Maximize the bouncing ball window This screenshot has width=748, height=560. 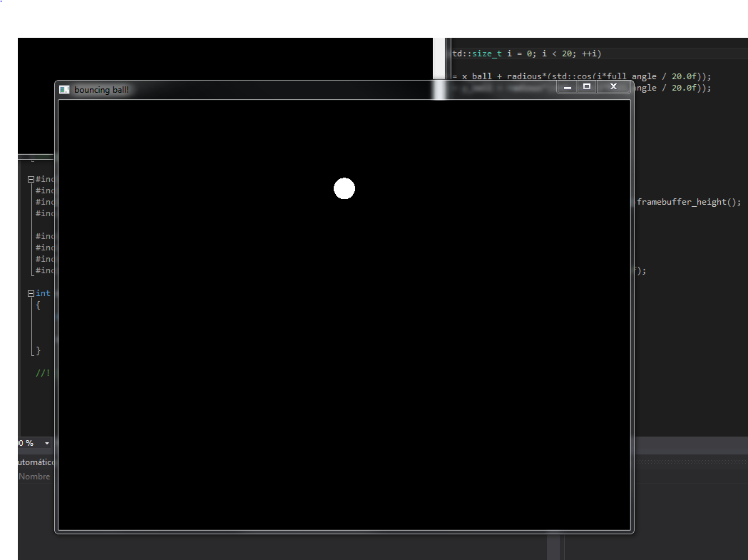click(587, 87)
